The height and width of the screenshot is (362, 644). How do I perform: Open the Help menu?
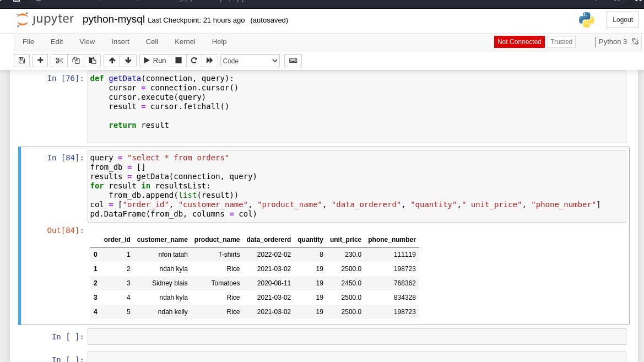point(219,42)
